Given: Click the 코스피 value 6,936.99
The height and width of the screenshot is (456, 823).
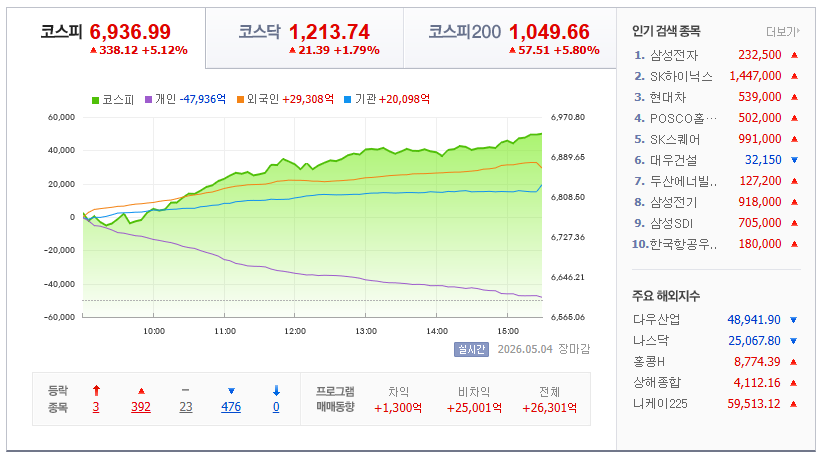Looking at the screenshot, I should click(130, 32).
